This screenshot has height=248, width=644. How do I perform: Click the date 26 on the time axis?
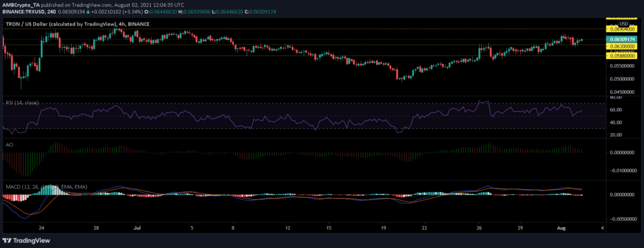(479, 227)
